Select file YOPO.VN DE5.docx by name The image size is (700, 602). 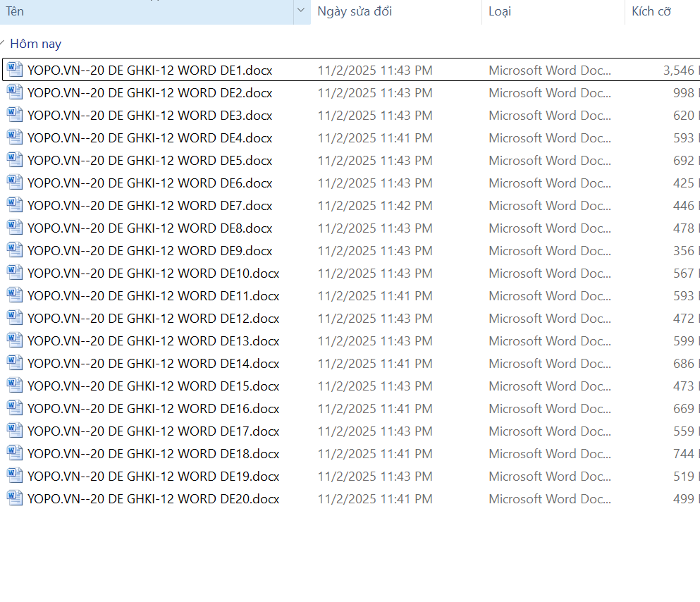coord(149,161)
